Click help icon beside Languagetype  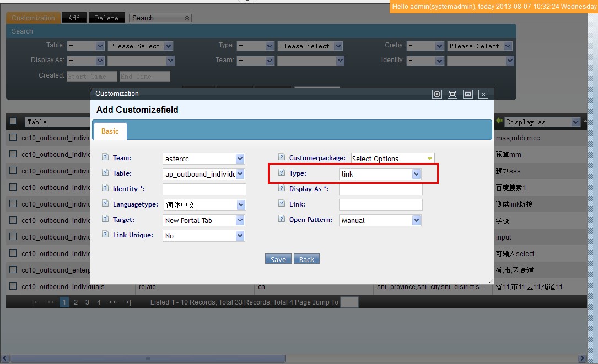[x=105, y=204]
